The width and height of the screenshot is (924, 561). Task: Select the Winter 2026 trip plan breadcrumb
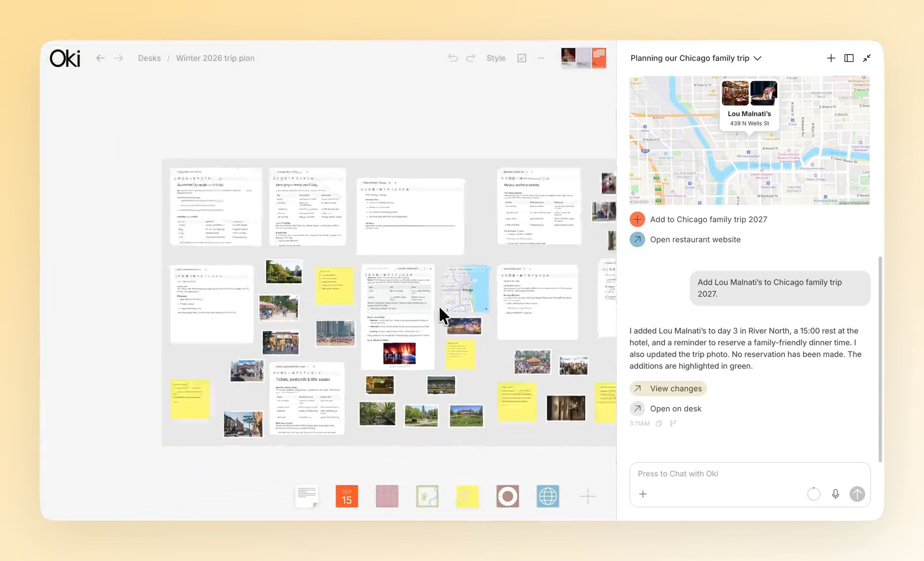click(x=215, y=58)
